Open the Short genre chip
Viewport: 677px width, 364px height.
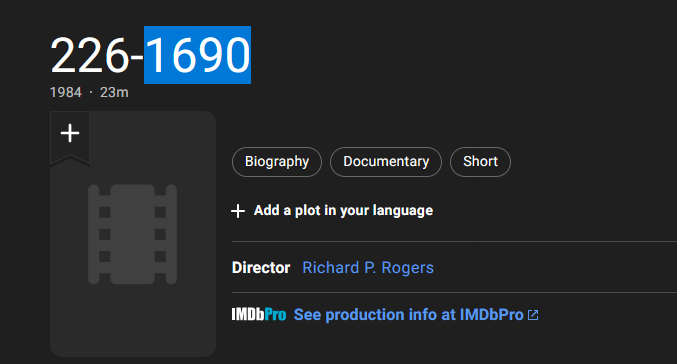pos(480,162)
